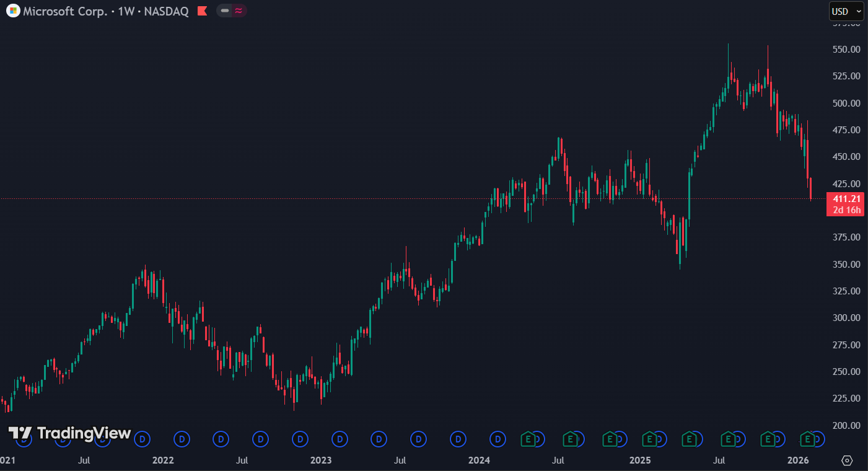Open the dividend marker for August 2023
868x471 pixels.
[x=419, y=439]
